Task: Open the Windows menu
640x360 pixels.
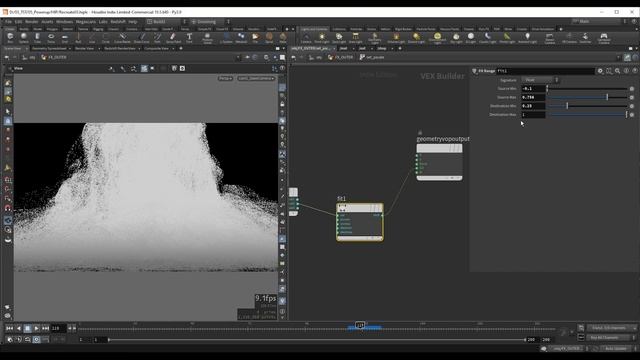Action: tap(64, 22)
